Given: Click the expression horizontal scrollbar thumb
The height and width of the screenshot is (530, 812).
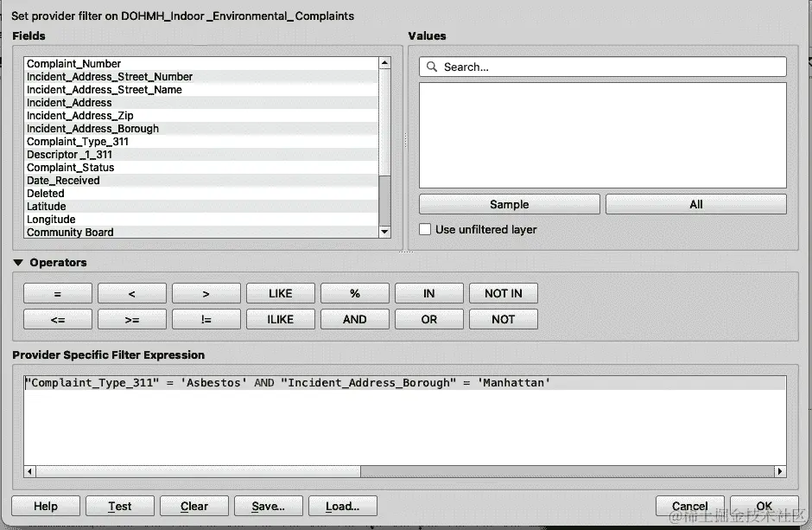Looking at the screenshot, I should 199,471.
